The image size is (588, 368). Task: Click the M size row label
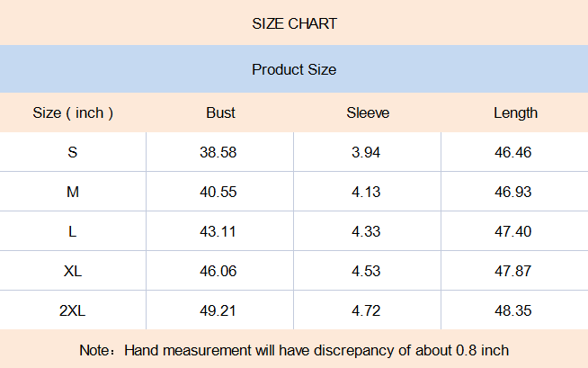72,192
